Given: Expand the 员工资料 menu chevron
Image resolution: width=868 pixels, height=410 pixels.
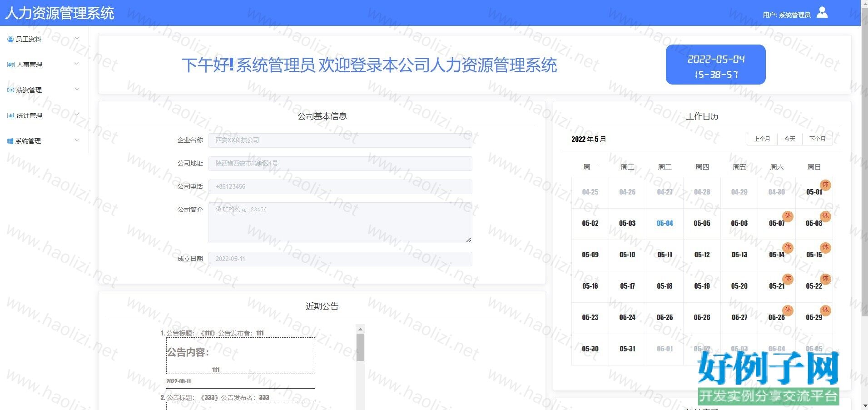Looking at the screenshot, I should (76, 39).
